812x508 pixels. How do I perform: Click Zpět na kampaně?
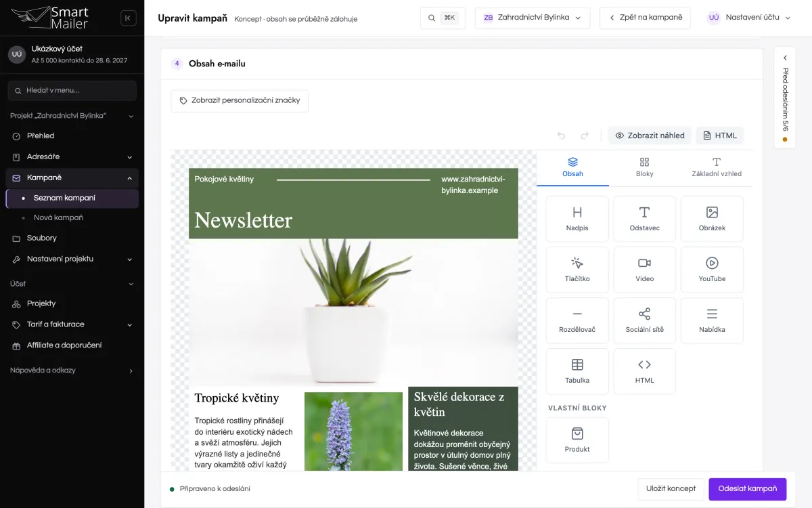[645, 18]
